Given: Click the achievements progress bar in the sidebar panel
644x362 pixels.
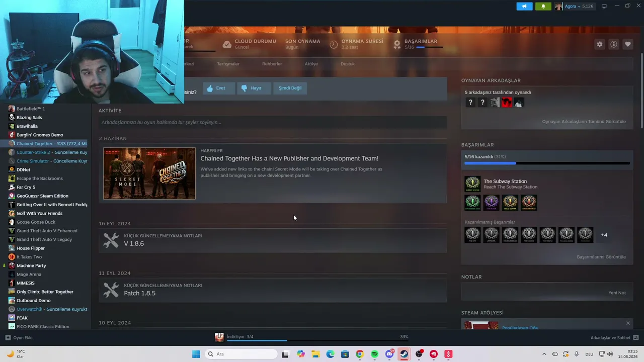Looking at the screenshot, I should [547, 163].
